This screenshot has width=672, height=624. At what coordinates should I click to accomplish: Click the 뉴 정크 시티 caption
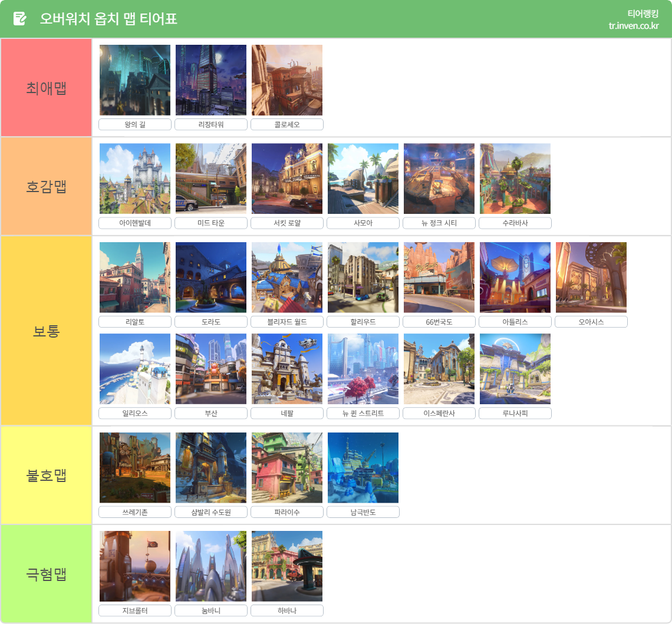click(439, 223)
